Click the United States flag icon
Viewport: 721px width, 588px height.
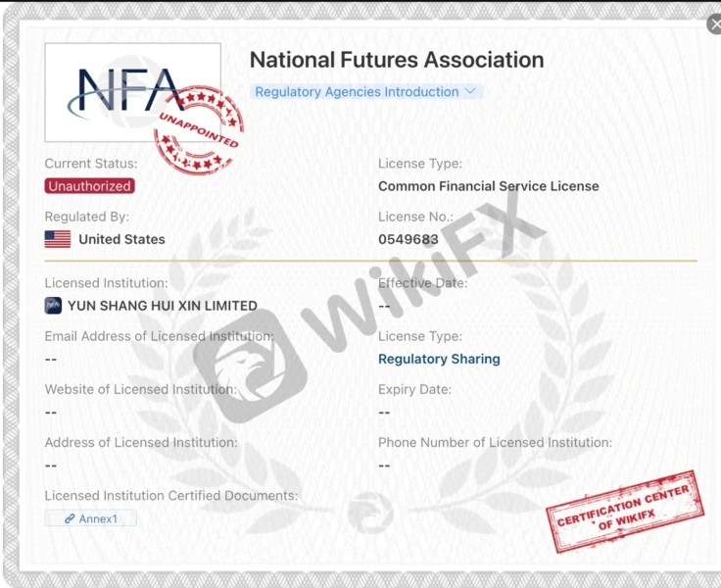tap(58, 239)
